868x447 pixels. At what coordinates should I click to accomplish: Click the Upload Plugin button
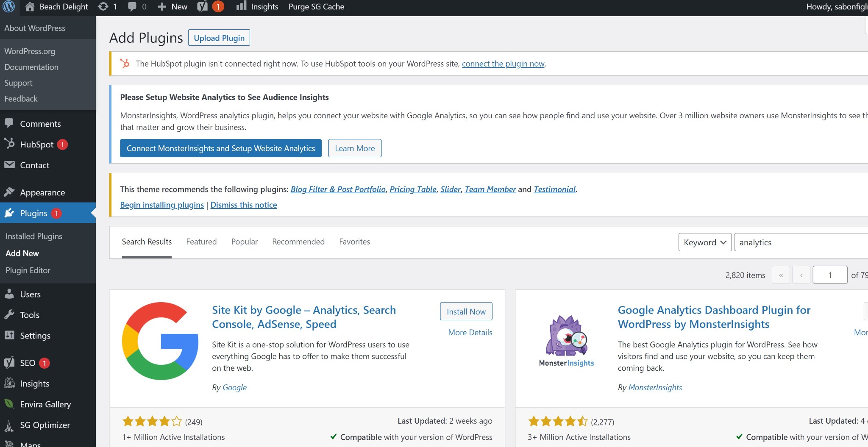[x=219, y=38]
